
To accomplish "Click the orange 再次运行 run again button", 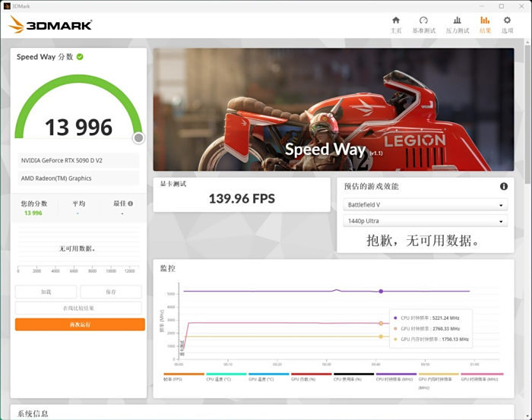I will pos(80,324).
